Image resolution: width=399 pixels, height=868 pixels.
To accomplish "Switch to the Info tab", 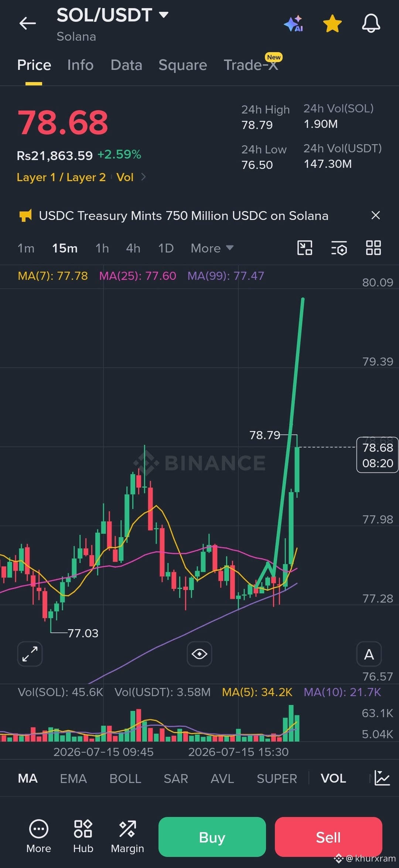I will 80,65.
